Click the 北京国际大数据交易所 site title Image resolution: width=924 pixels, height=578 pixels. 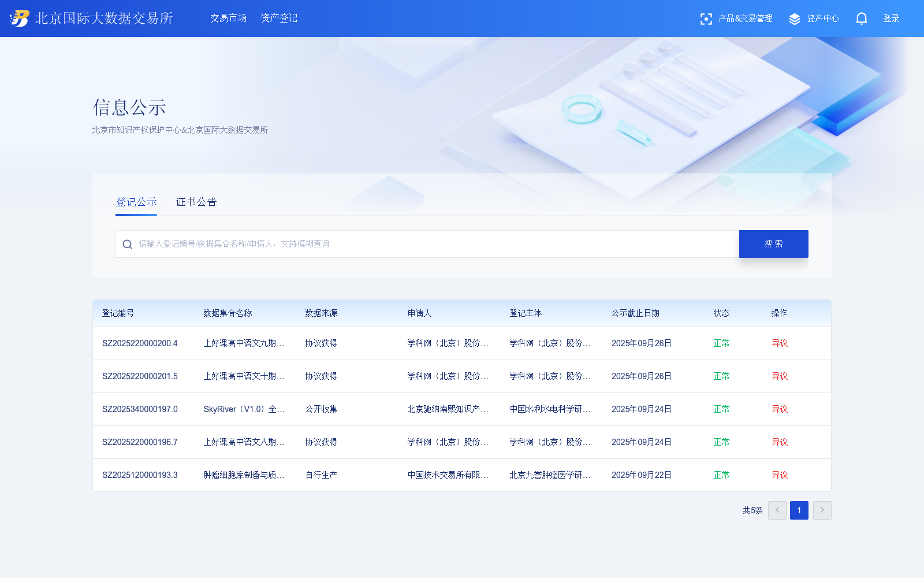click(x=104, y=18)
